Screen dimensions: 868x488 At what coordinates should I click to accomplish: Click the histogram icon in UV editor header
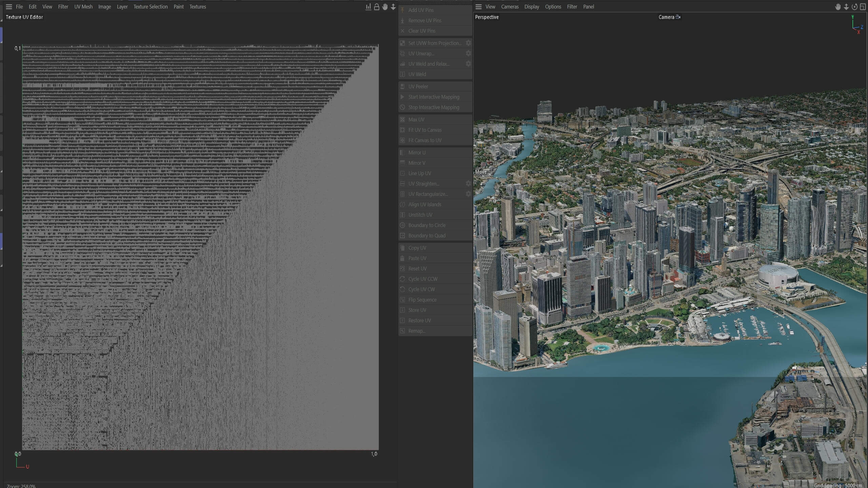pos(368,7)
